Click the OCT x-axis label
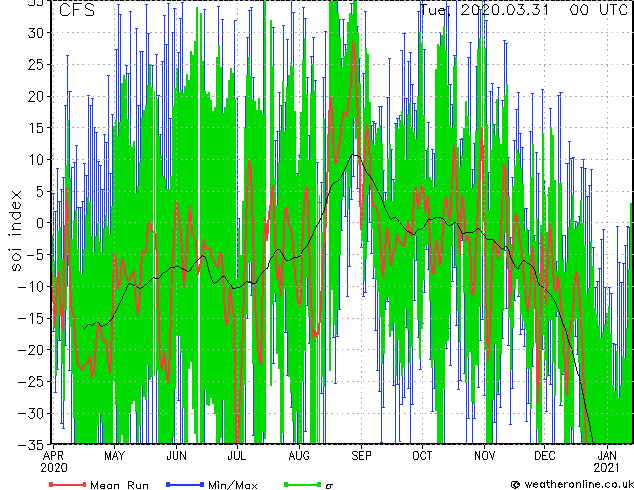The image size is (634, 490). [422, 456]
